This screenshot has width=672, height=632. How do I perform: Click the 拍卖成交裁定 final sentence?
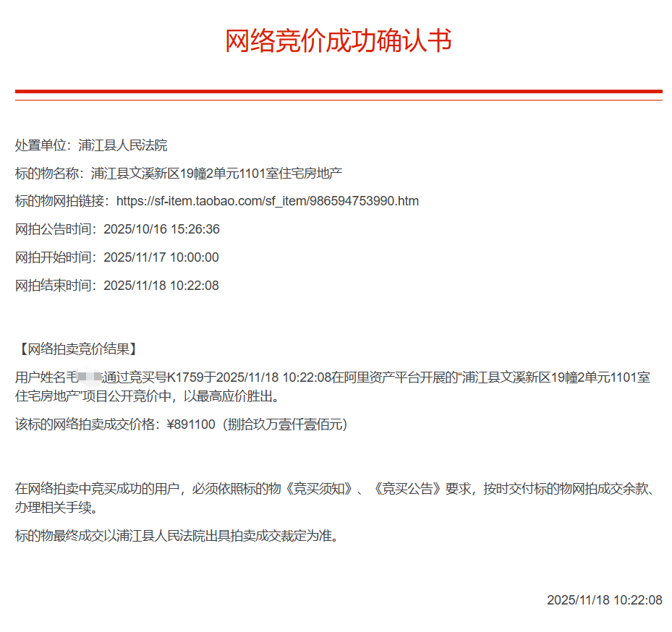click(x=176, y=537)
